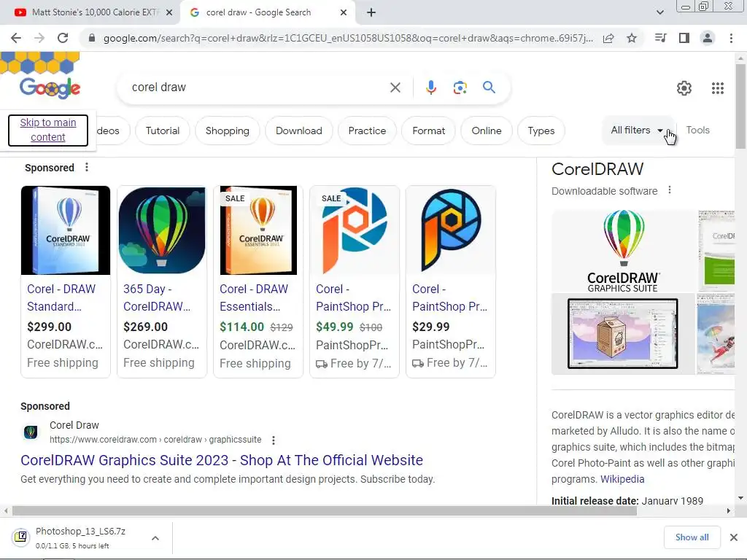Click the 365 Day CorelDRAW balloon thumbnail

[x=162, y=230]
